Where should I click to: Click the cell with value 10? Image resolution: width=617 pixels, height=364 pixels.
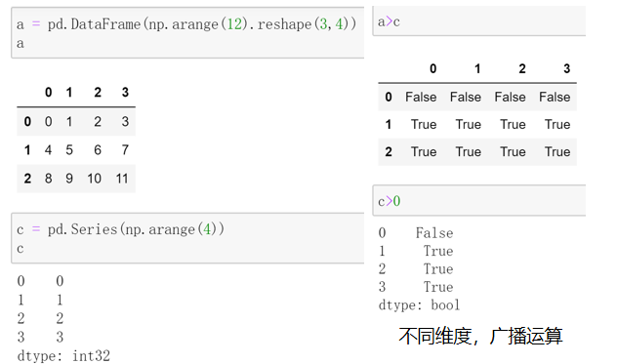pos(95,179)
